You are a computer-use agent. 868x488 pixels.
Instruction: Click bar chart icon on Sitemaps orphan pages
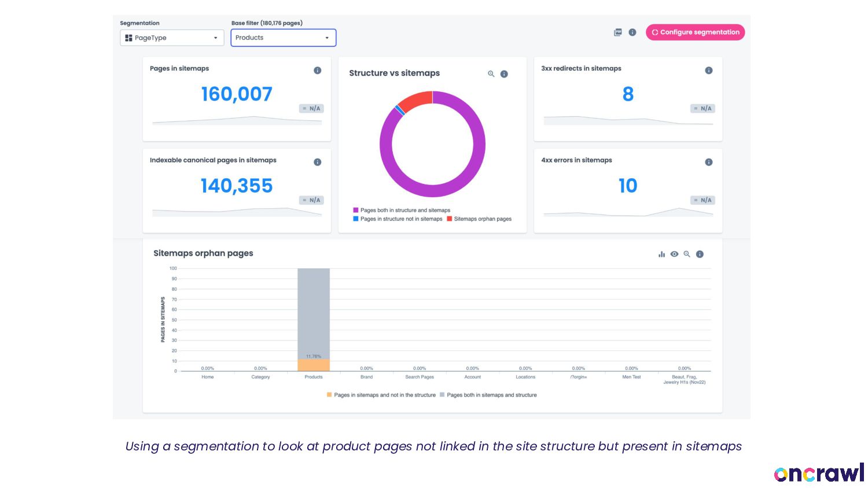(x=661, y=254)
